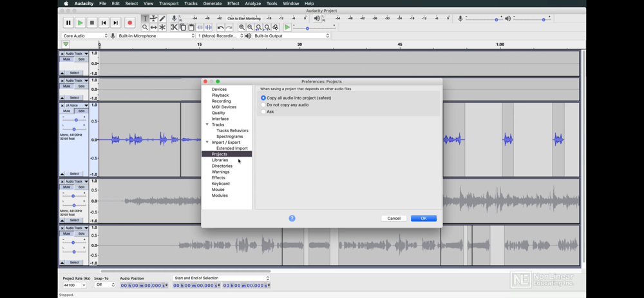Click the Zoom In magnifier icon
The image size is (644, 298).
click(241, 28)
